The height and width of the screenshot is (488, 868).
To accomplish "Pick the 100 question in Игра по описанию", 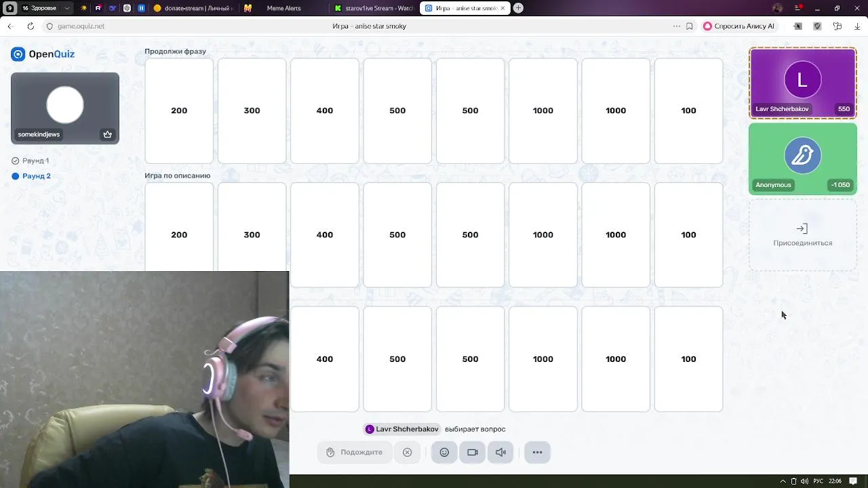I will (688, 235).
